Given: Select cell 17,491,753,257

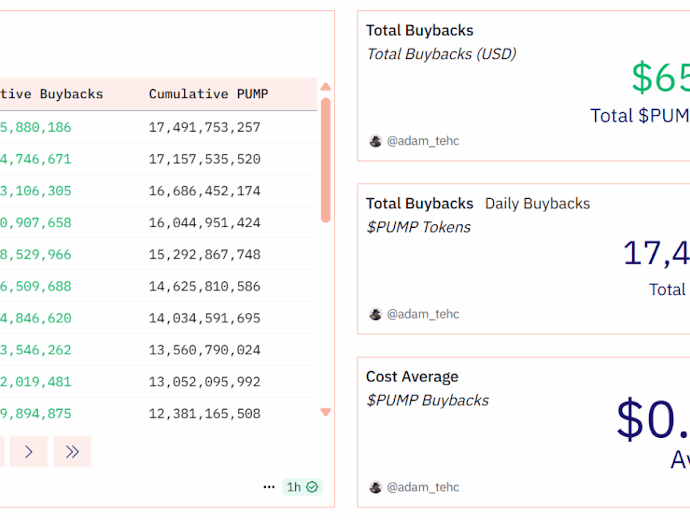Looking at the screenshot, I should (x=205, y=127).
